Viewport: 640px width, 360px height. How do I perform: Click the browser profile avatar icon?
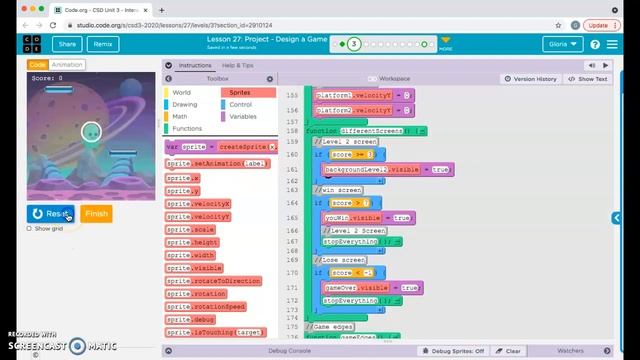point(575,25)
